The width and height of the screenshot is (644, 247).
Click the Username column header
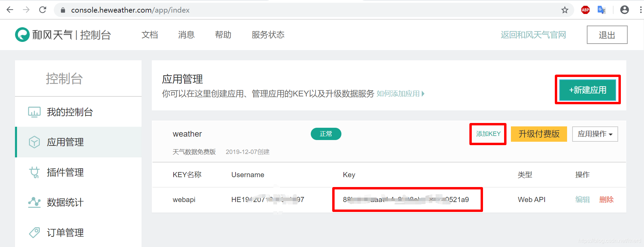pos(248,175)
